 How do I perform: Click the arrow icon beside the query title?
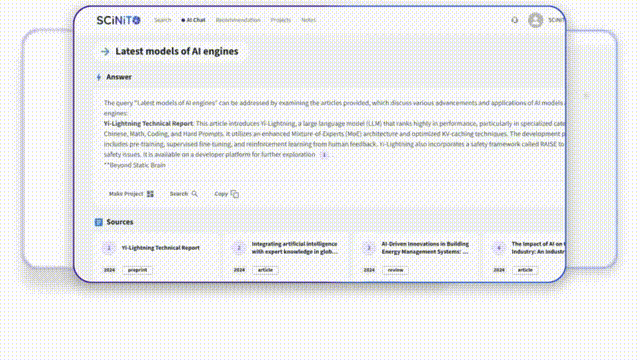coord(105,51)
